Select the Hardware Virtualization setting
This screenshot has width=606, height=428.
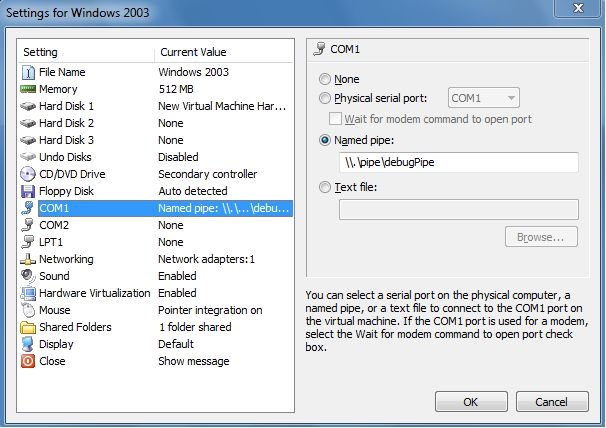click(155, 293)
